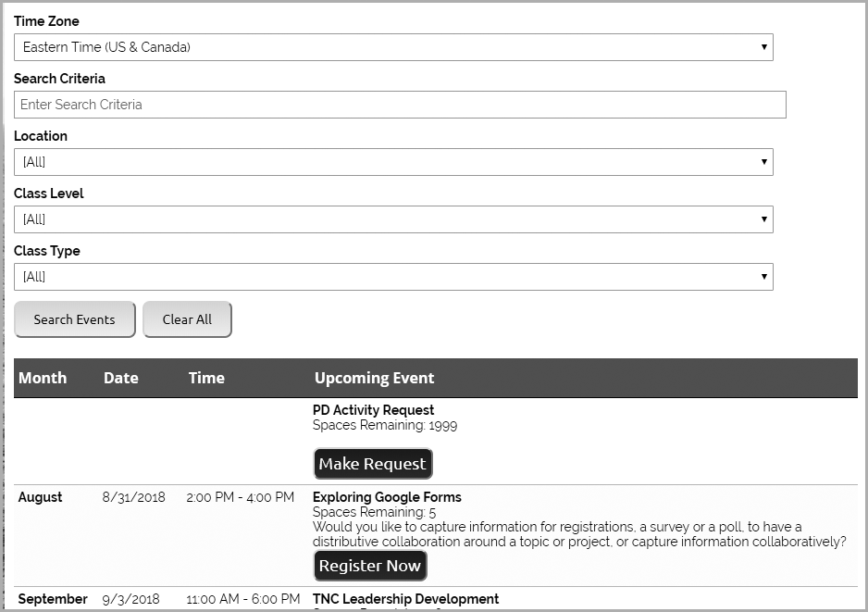Viewport: 868px width, 612px height.
Task: Click the Enter Search Criteria field
Action: [x=400, y=104]
